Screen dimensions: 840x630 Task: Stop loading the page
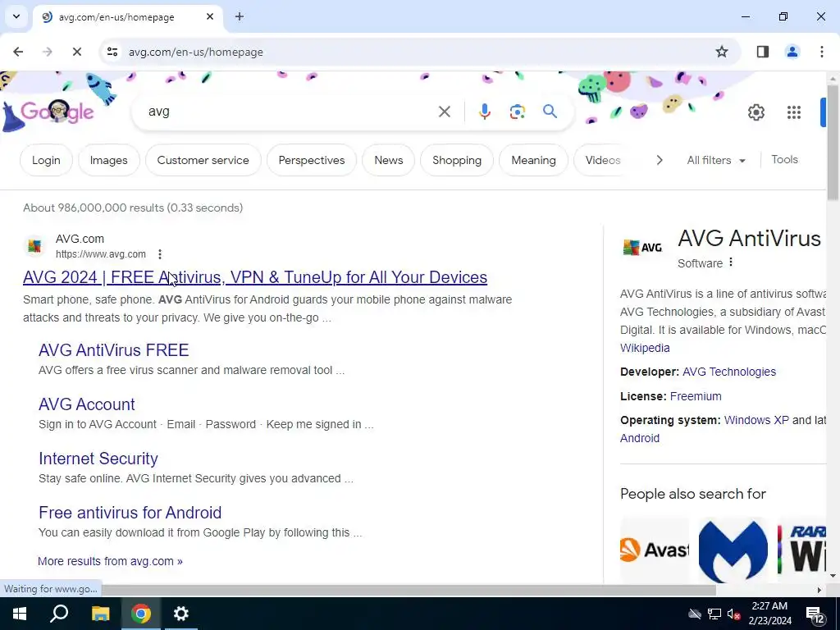(76, 52)
